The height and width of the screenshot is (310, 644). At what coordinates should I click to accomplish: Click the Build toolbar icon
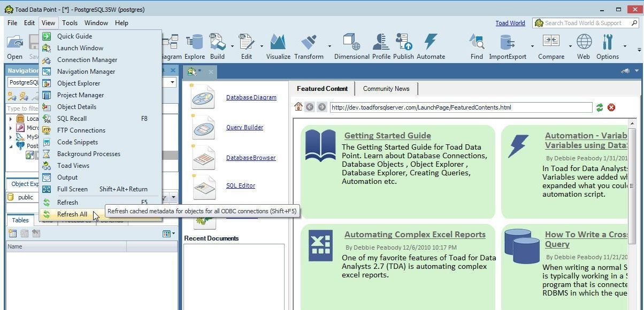tap(217, 47)
